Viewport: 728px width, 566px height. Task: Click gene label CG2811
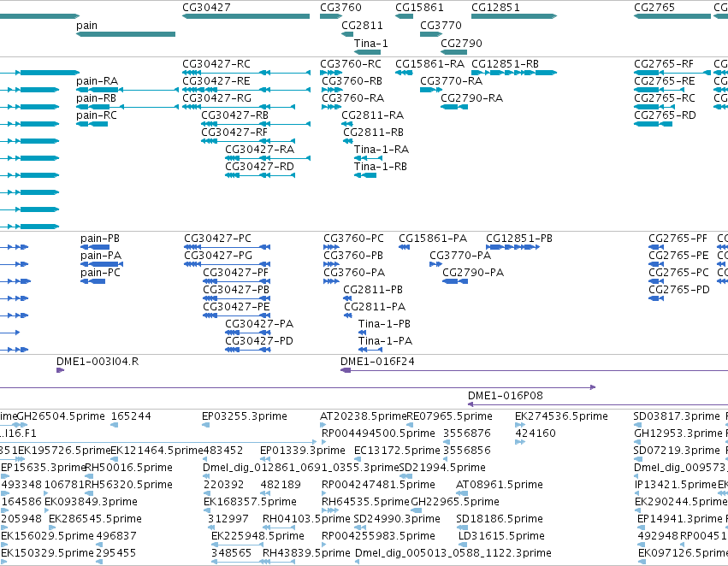point(362,26)
